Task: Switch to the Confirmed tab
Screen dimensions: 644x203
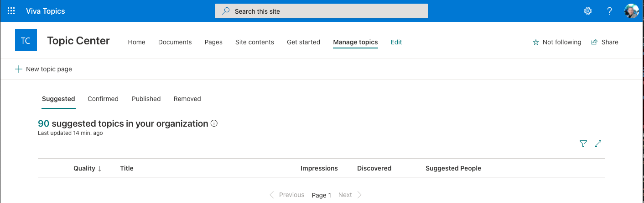Action: pyautogui.click(x=103, y=99)
